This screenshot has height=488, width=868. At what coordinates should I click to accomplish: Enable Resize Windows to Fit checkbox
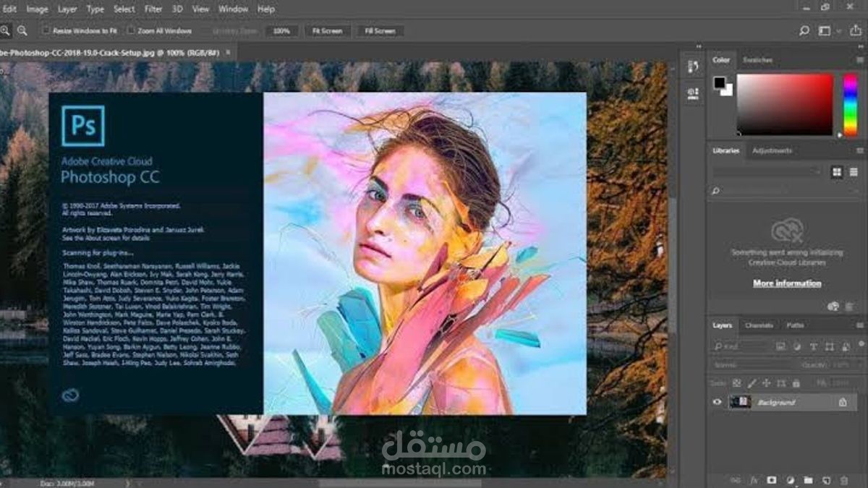[46, 31]
